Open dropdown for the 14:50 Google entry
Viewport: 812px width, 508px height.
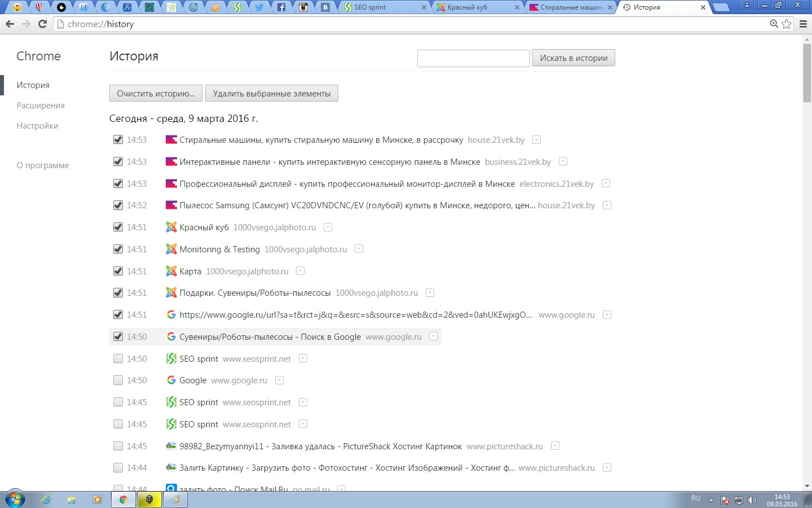pos(279,380)
